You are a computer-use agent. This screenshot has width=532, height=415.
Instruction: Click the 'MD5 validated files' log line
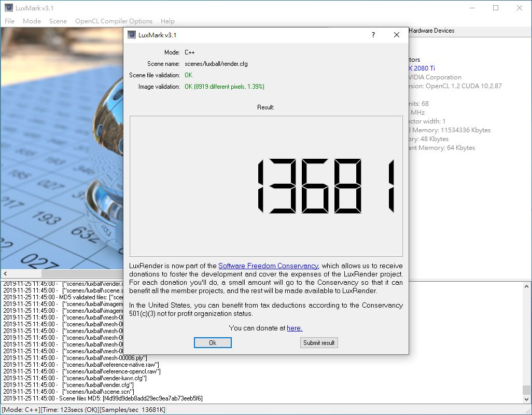click(63, 297)
